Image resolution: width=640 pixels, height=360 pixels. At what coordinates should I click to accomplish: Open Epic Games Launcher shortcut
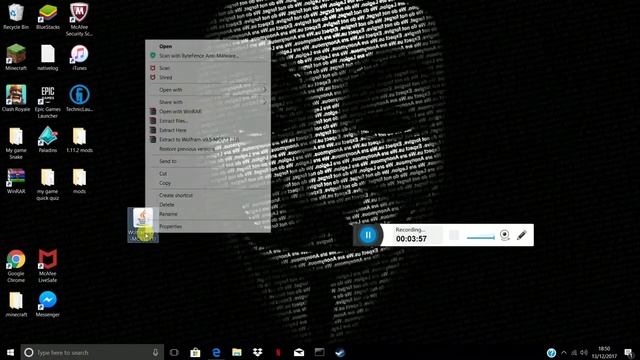(48, 101)
